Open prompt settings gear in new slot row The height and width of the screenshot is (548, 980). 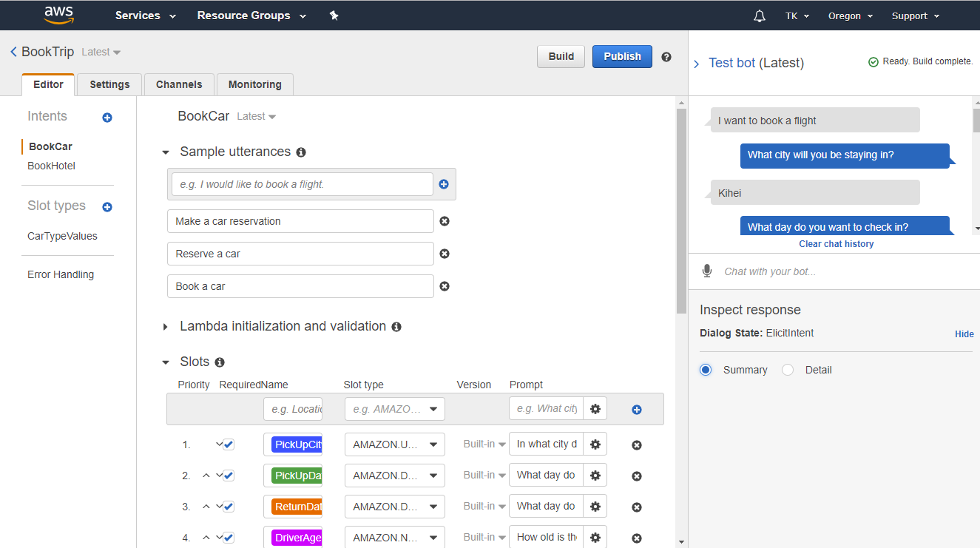click(x=595, y=408)
